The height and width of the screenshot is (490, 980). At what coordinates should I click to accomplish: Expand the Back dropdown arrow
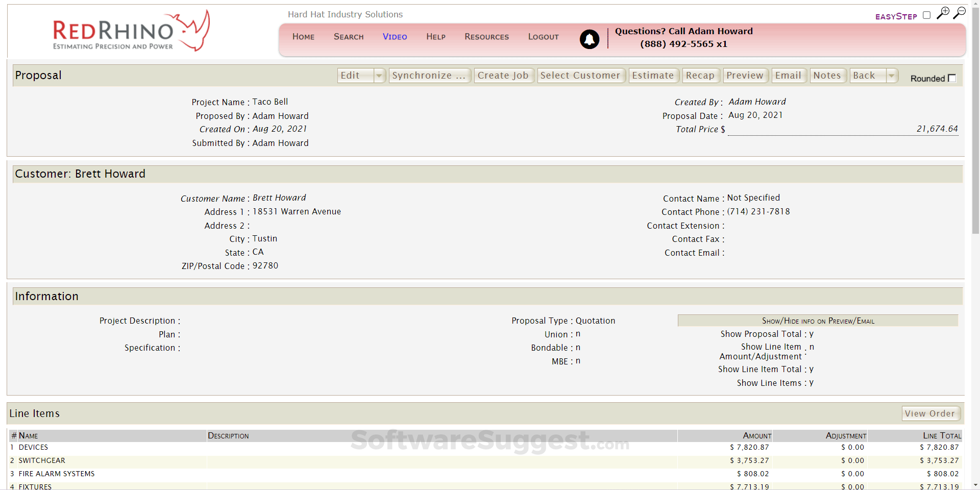[892, 76]
